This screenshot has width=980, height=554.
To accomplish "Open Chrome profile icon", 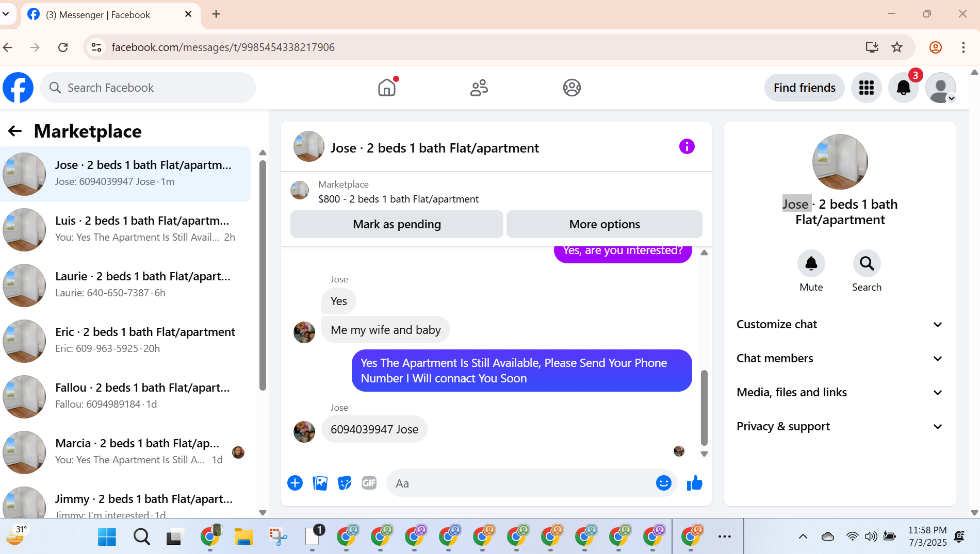I will [936, 47].
